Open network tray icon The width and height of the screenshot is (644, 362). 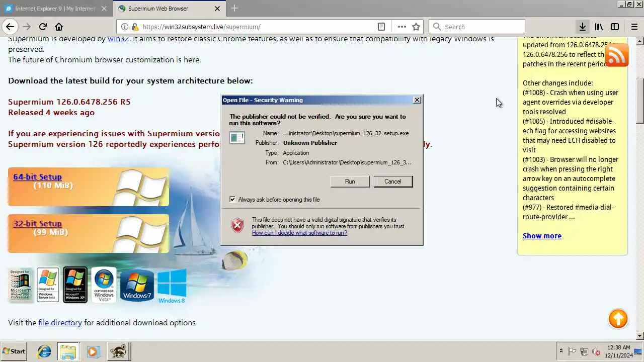point(584,351)
